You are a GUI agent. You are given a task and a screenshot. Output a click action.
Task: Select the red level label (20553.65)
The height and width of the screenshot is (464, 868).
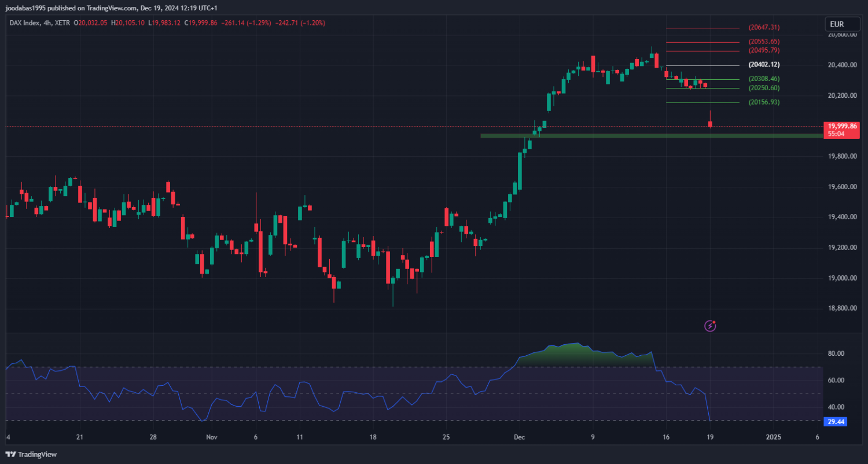[x=764, y=42]
